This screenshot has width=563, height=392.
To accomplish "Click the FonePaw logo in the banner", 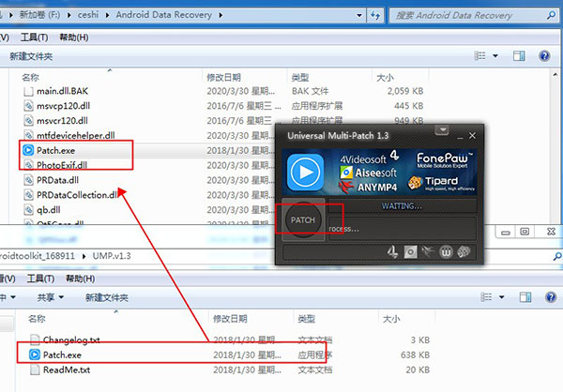I will click(445, 160).
